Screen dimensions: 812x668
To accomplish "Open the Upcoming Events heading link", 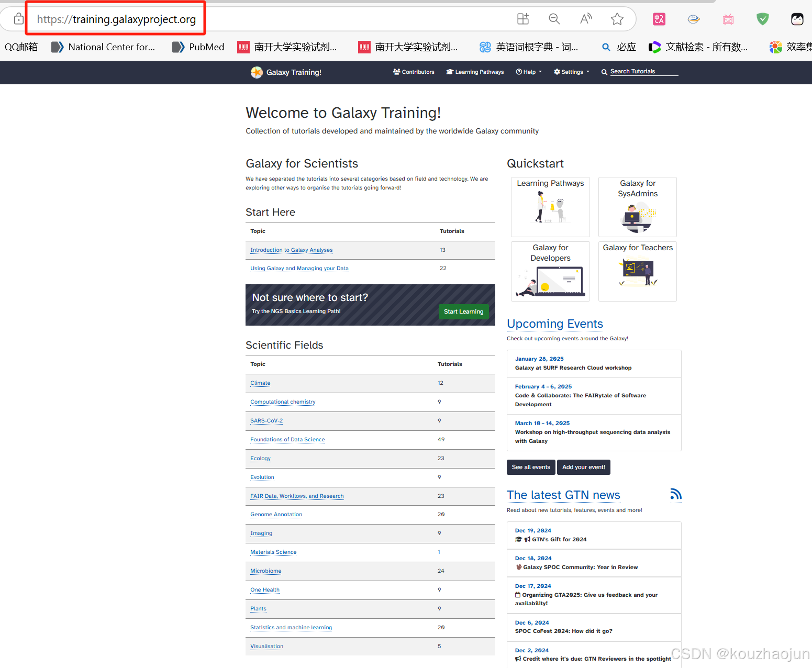I will pyautogui.click(x=555, y=324).
